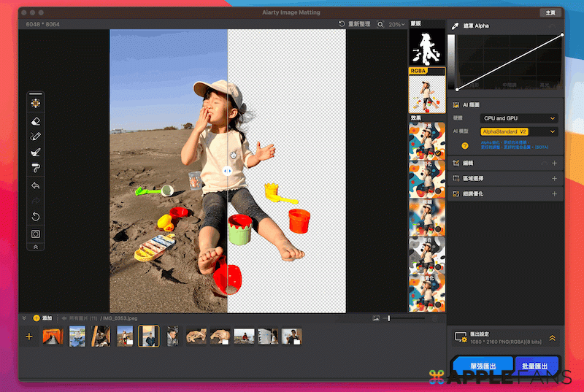
Task: Click the 批量匯出 batch export button
Action: coord(537,366)
